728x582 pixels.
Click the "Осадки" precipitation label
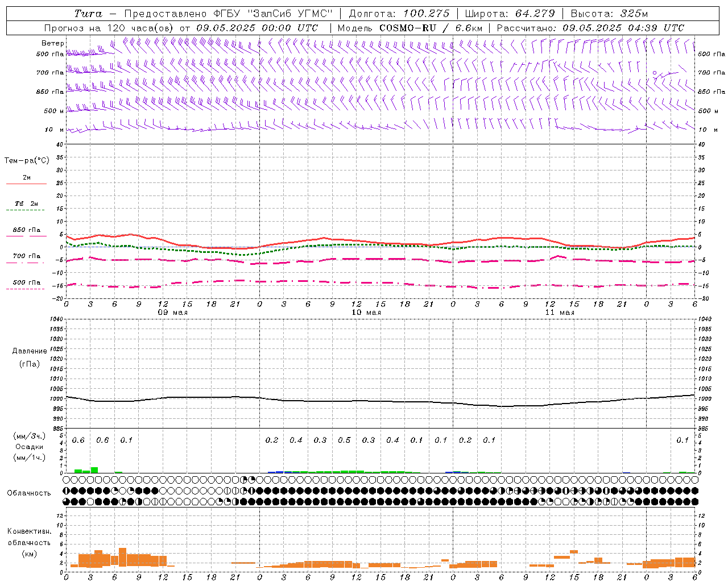coord(30,447)
